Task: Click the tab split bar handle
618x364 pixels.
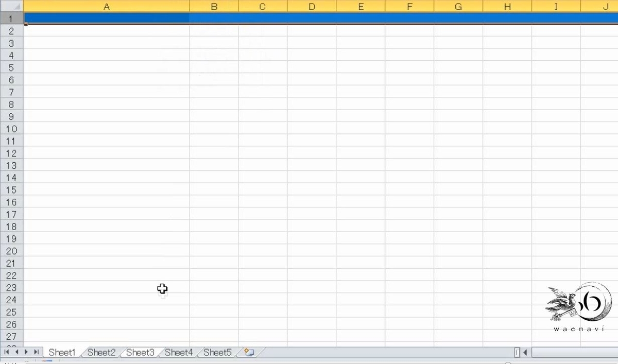Action: pos(517,353)
